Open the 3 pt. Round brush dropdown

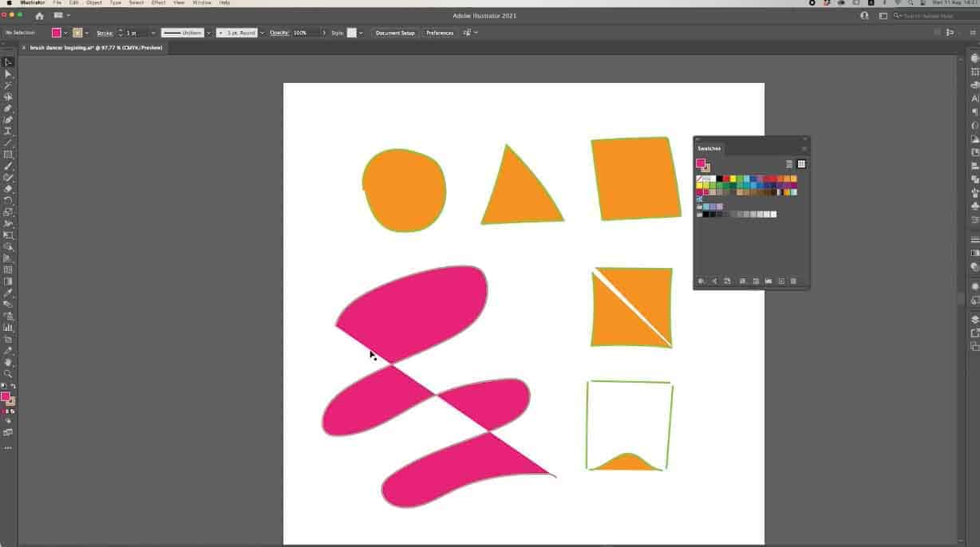click(262, 33)
